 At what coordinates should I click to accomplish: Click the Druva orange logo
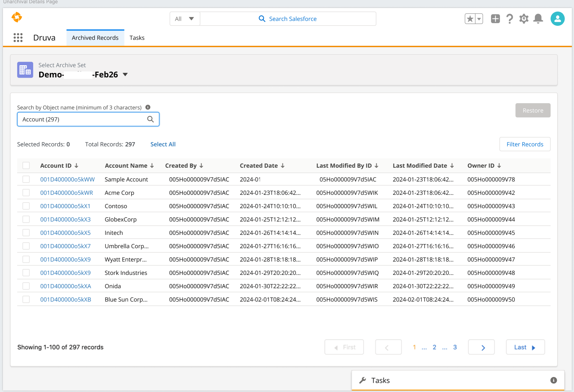pyautogui.click(x=17, y=17)
